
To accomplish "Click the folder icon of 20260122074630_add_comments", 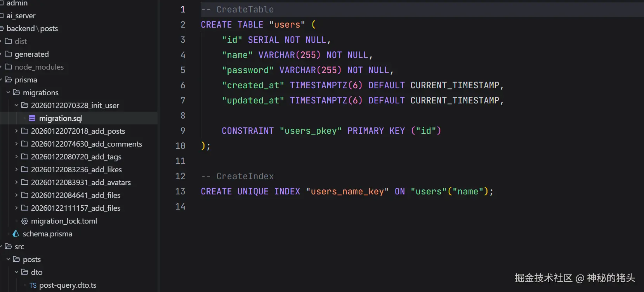I will (24, 144).
